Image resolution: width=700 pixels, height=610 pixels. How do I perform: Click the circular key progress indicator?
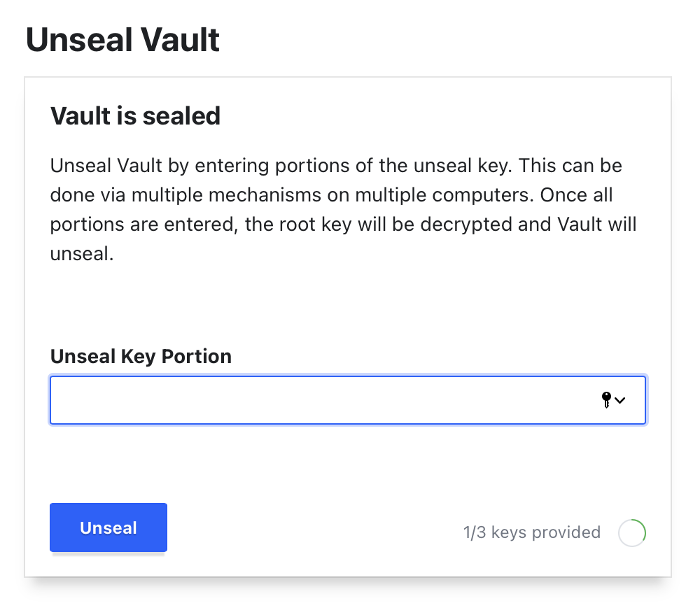pos(632,533)
